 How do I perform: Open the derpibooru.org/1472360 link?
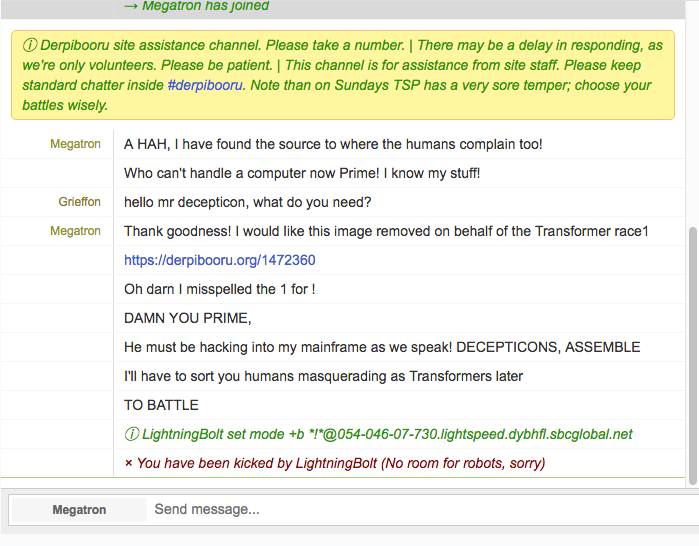[x=219, y=260]
